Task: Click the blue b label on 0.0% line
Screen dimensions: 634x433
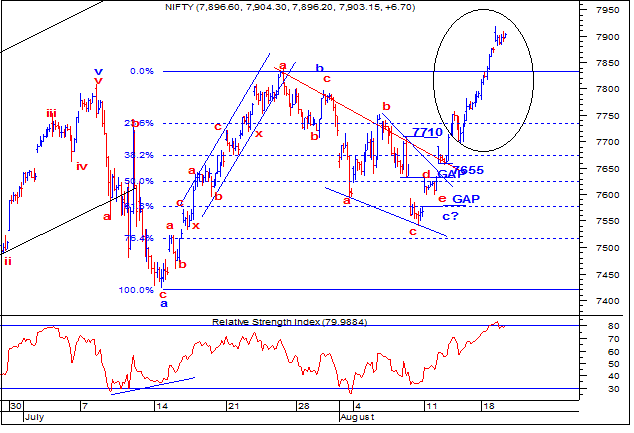Action: pyautogui.click(x=319, y=68)
